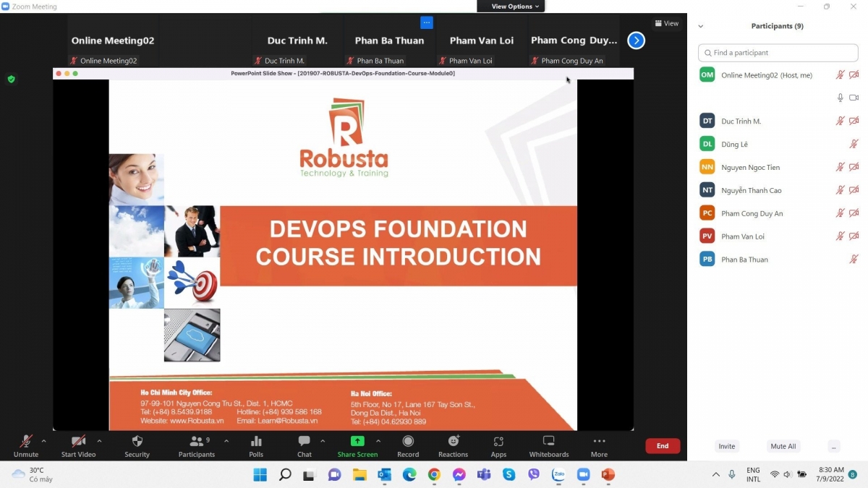
Task: Open PowerPoint from the taskbar
Action: point(608,474)
